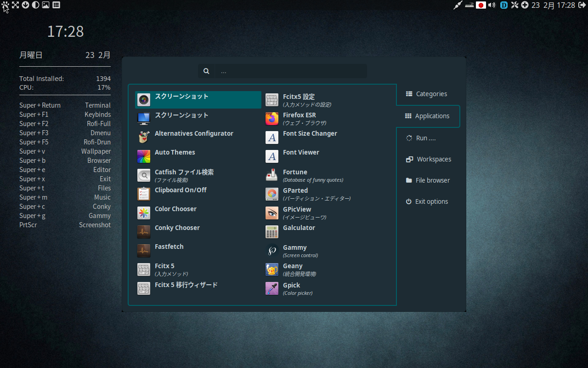Click the volume speaker tray icon

tap(492, 5)
